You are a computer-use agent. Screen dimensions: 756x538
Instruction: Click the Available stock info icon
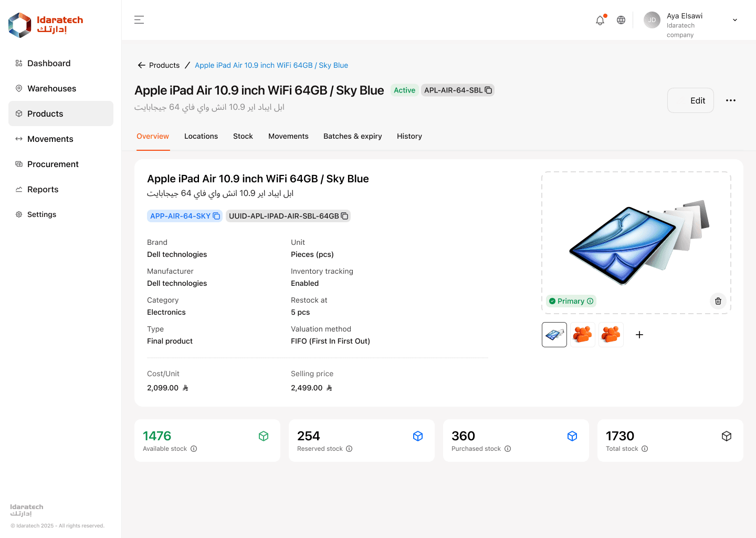[x=194, y=449]
